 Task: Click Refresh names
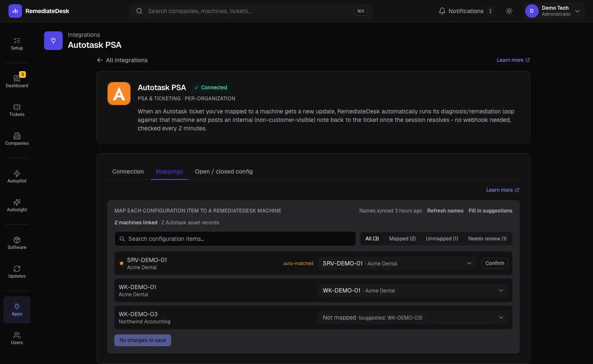pos(445,211)
